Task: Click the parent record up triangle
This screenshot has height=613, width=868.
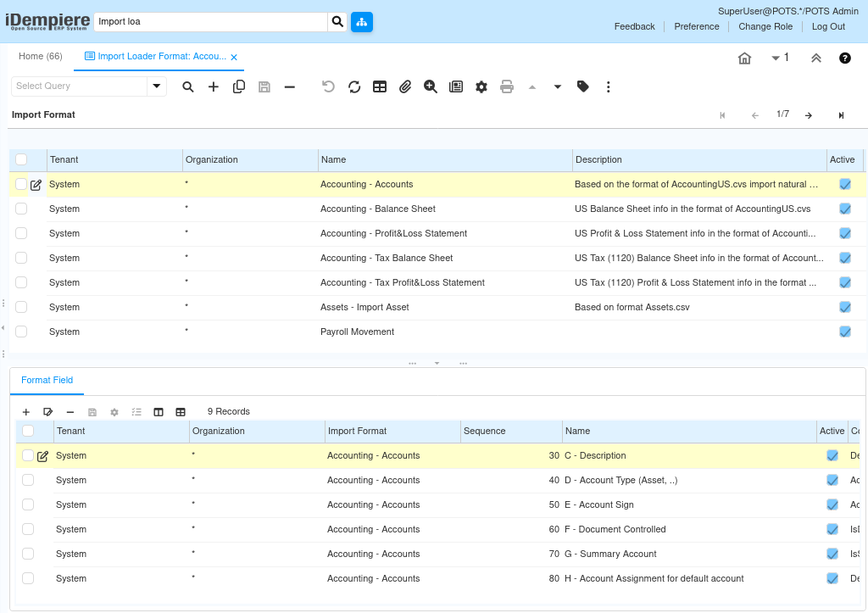Action: (532, 87)
